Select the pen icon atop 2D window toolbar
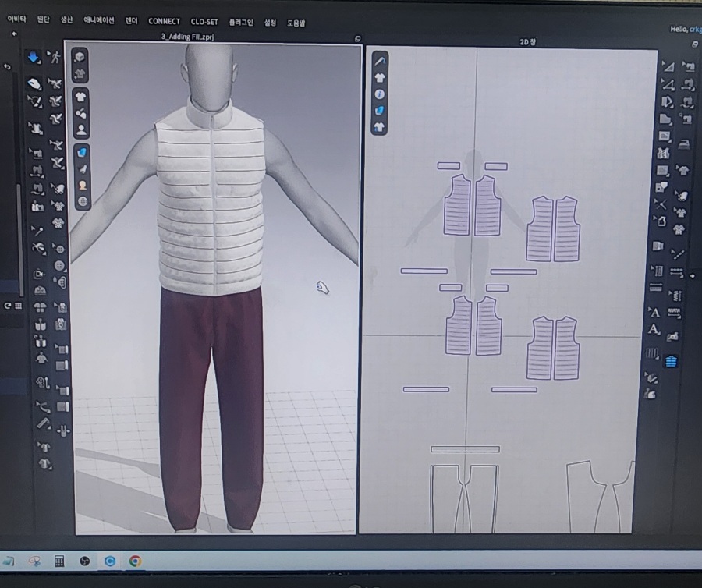702x588 pixels. [x=380, y=61]
